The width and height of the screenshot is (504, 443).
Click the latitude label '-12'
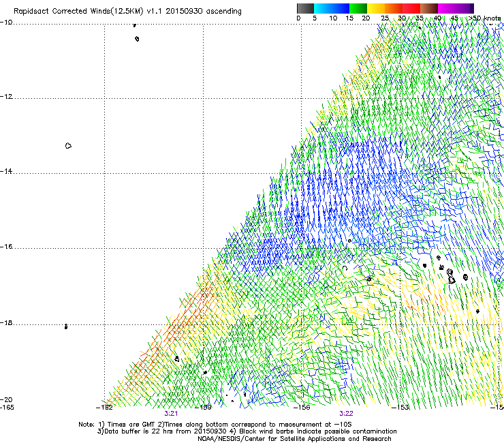tap(6, 97)
